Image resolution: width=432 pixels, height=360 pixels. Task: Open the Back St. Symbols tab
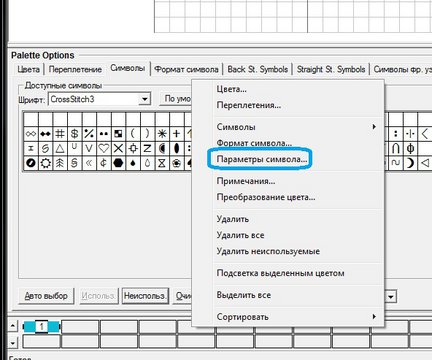(258, 69)
